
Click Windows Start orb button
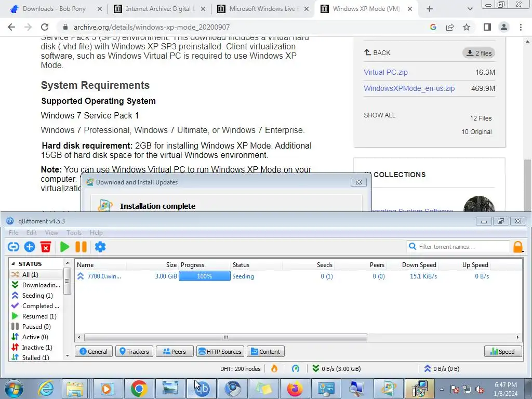click(x=14, y=389)
